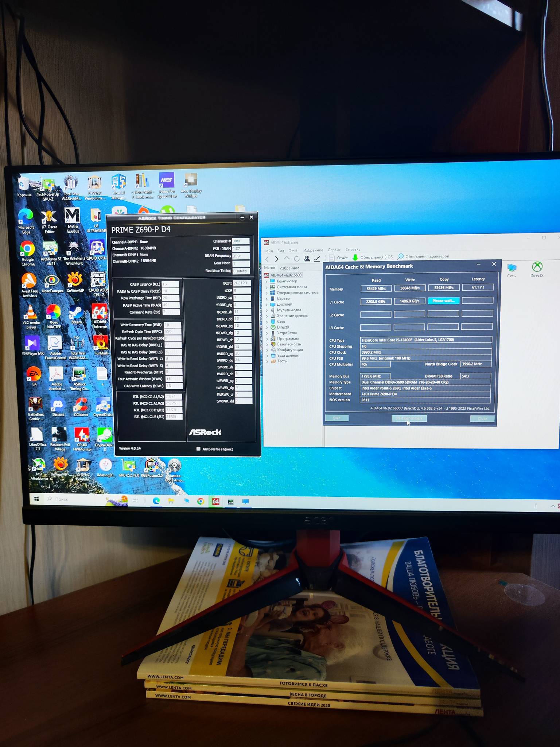Expand the Хранение данных tree node
The image size is (560, 747).
pos(267,316)
